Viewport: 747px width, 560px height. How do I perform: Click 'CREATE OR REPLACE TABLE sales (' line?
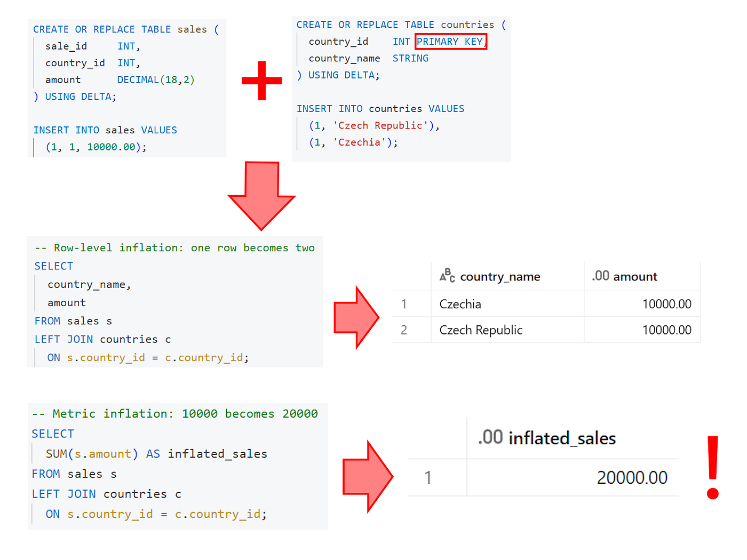tap(126, 29)
